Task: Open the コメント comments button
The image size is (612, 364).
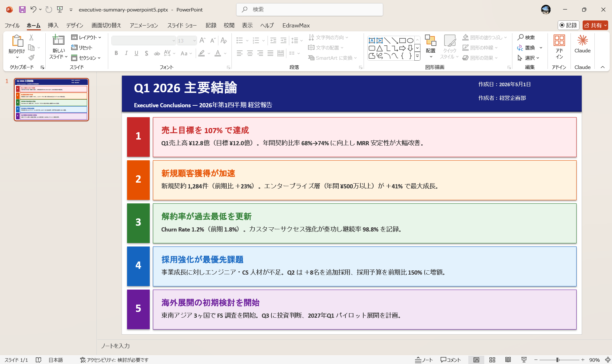Action: coord(450,360)
